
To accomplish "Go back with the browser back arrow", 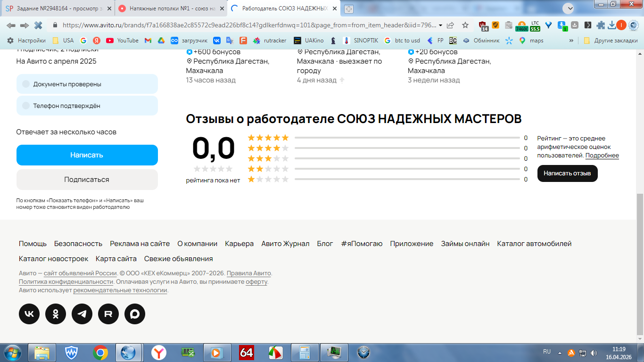I will coord(11,25).
